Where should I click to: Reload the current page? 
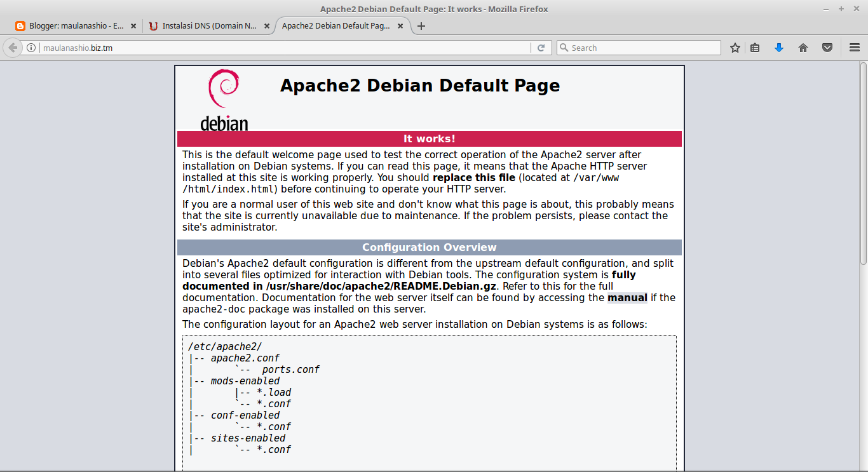tap(541, 48)
